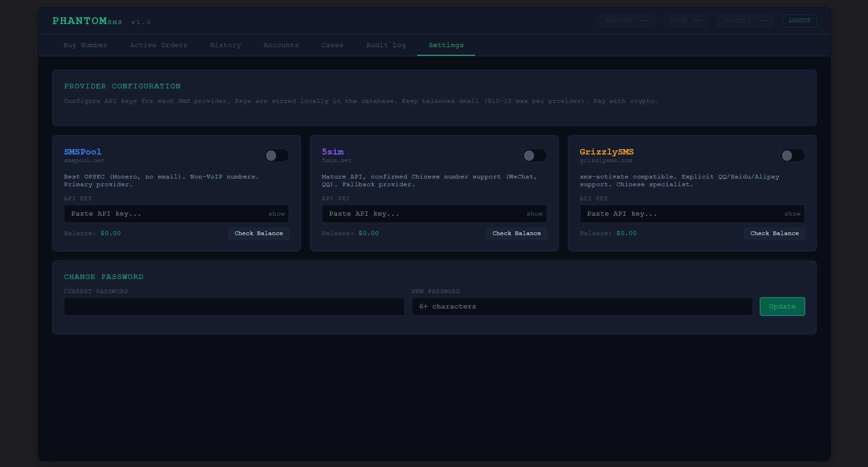Open the Active Orders tab
The image size is (868, 467).
(158, 45)
